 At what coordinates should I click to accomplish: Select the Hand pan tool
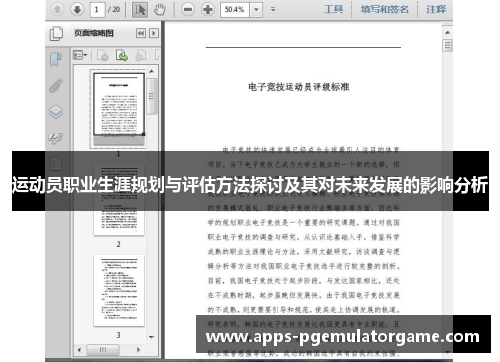point(160,10)
